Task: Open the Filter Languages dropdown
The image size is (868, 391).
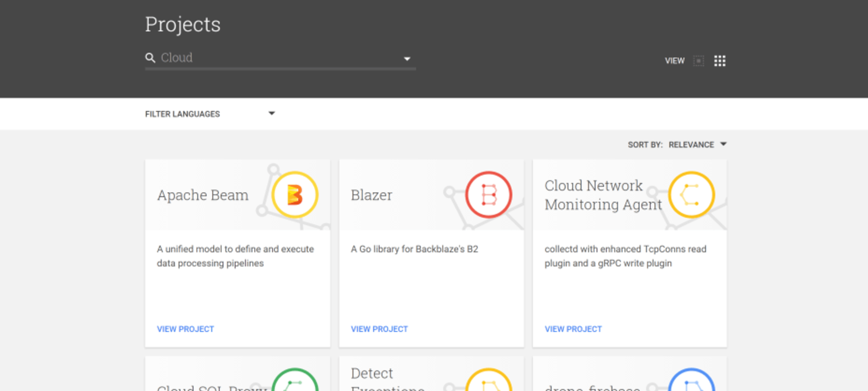Action: pos(210,114)
